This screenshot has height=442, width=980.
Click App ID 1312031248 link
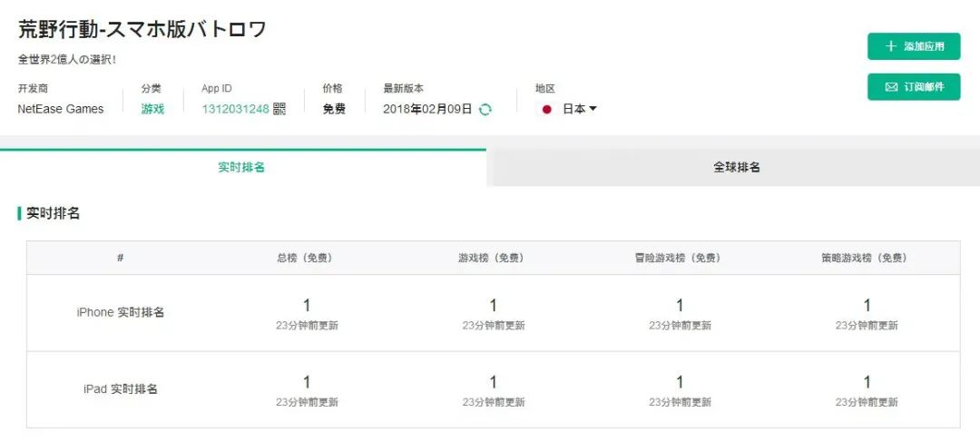pyautogui.click(x=235, y=109)
